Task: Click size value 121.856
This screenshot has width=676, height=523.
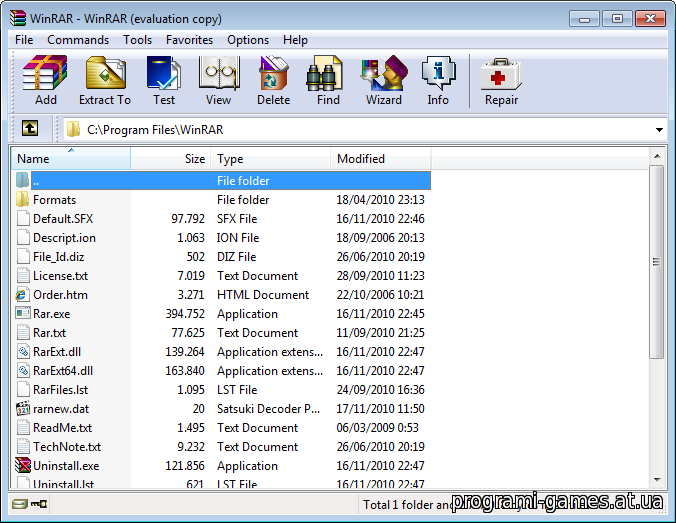Action: point(185,465)
